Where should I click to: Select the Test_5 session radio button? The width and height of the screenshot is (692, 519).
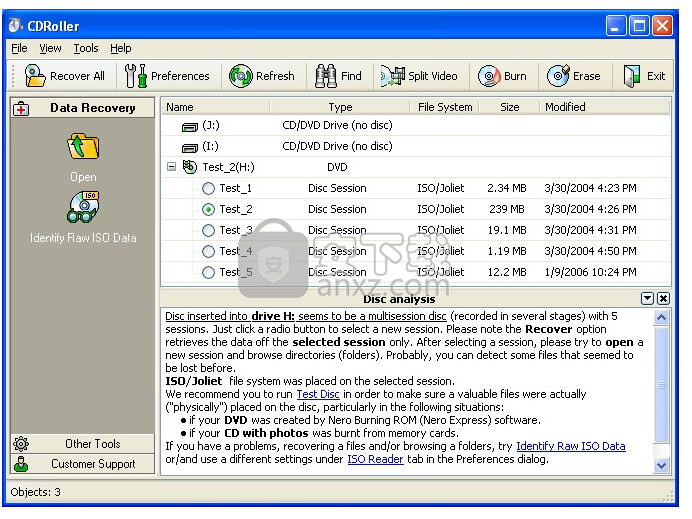[x=208, y=272]
